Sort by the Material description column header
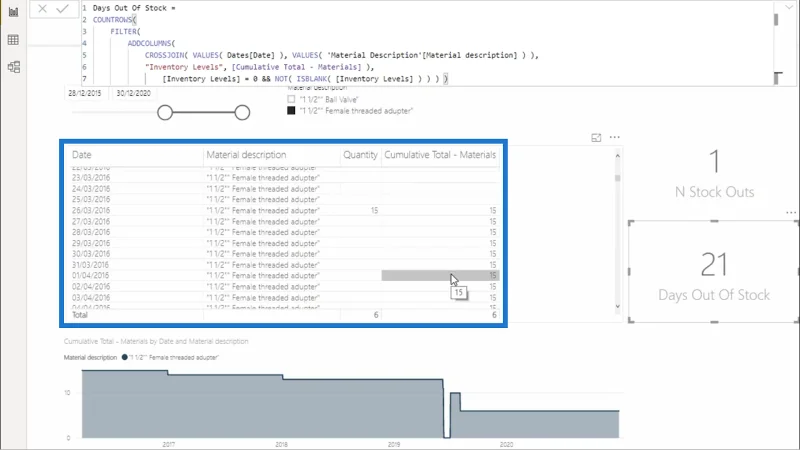Screen dimensions: 800x450 (x=246, y=155)
